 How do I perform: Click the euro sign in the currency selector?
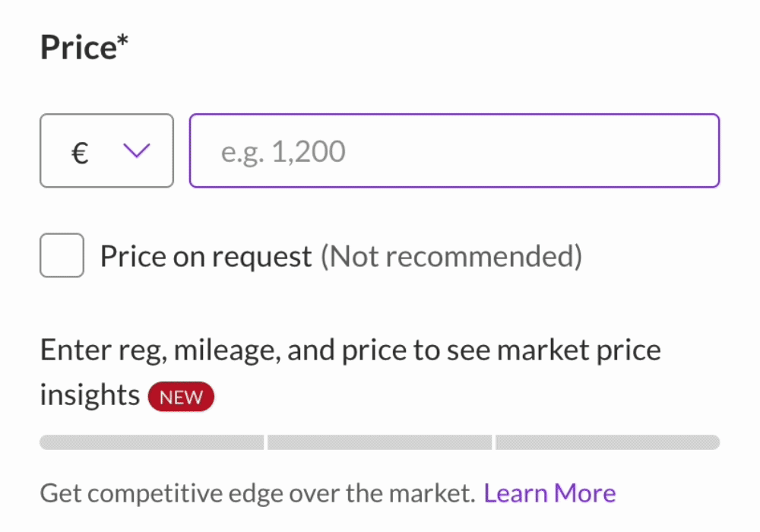click(78, 151)
